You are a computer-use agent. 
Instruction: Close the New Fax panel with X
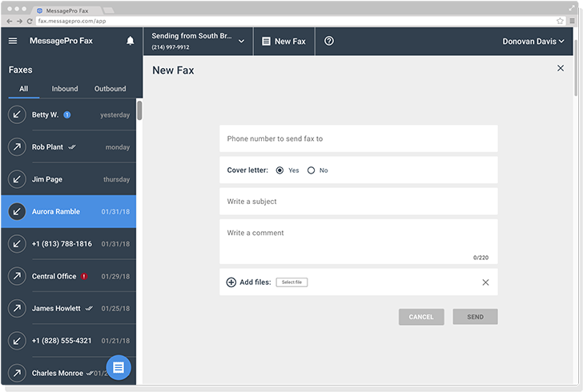coord(560,69)
